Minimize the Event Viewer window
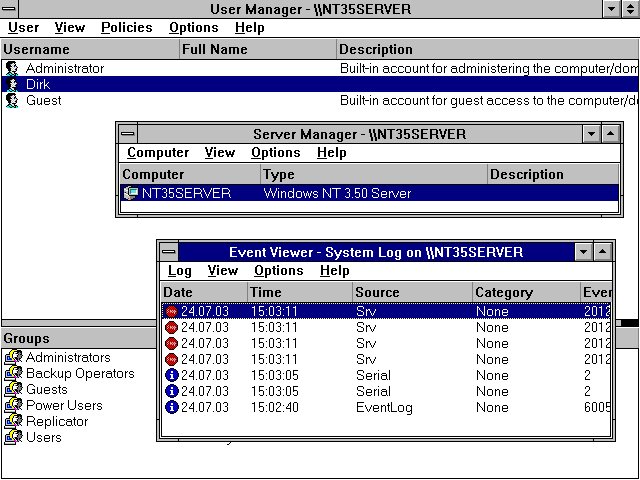The width and height of the screenshot is (640, 480). point(583,252)
